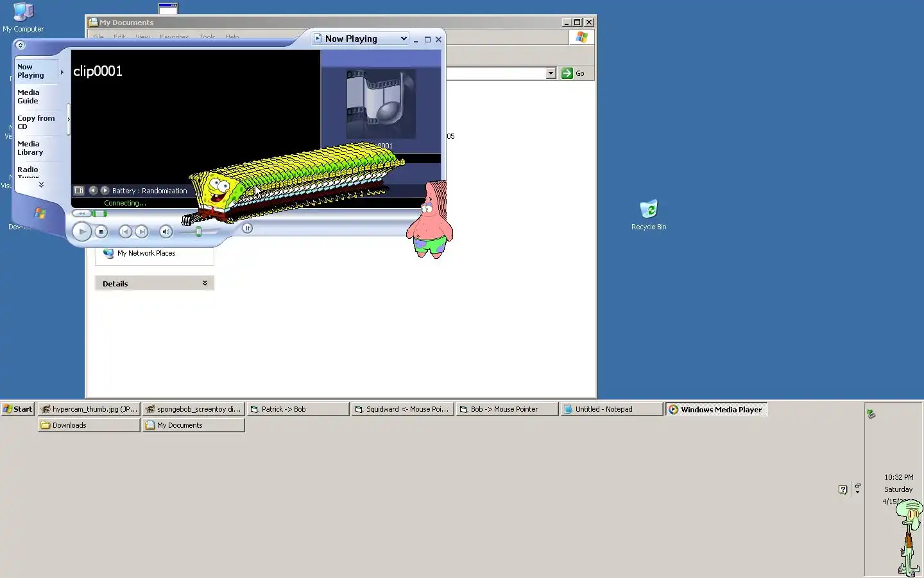Viewport: 924px width, 578px height.
Task: Skip to the previous track
Action: [126, 231]
